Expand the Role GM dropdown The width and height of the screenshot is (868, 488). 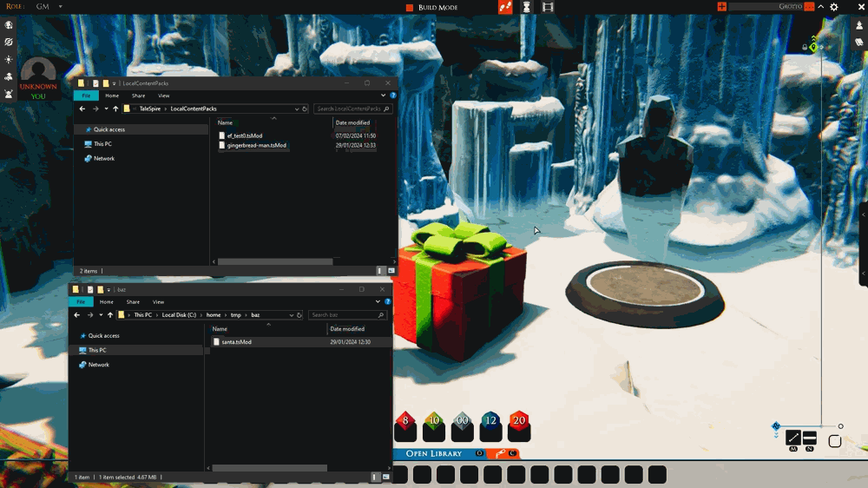pyautogui.click(x=61, y=7)
